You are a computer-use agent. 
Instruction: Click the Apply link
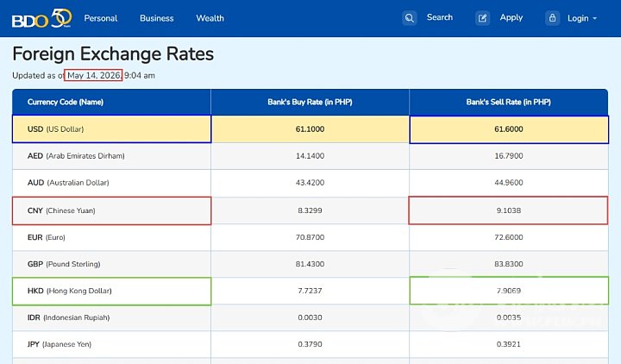[511, 17]
